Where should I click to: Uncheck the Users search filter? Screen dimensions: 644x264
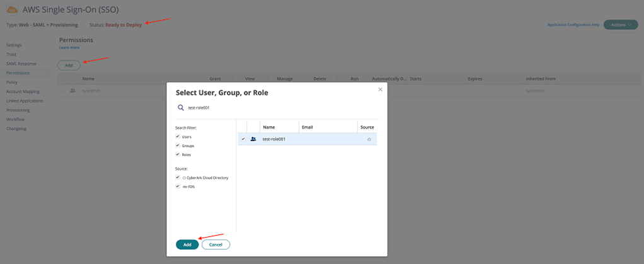[178, 136]
